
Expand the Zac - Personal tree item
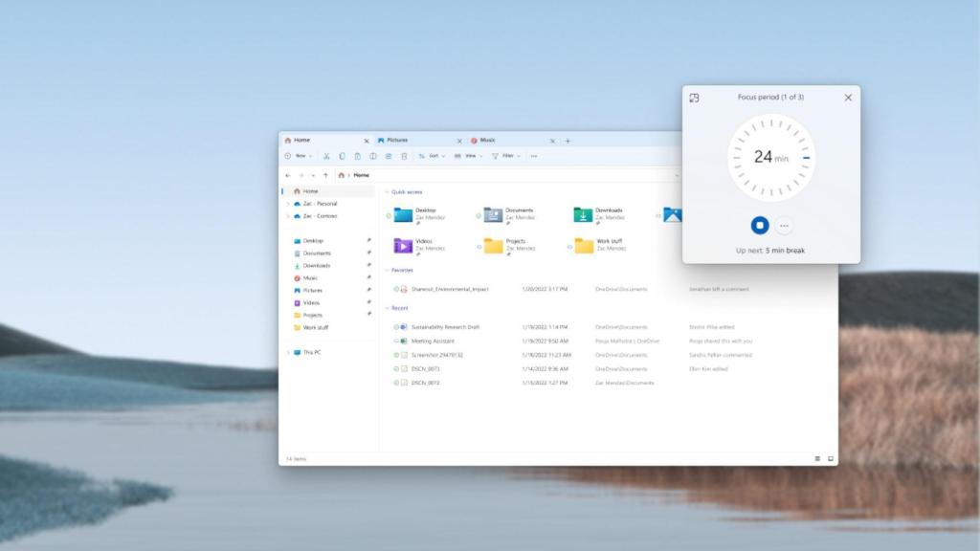(x=287, y=204)
